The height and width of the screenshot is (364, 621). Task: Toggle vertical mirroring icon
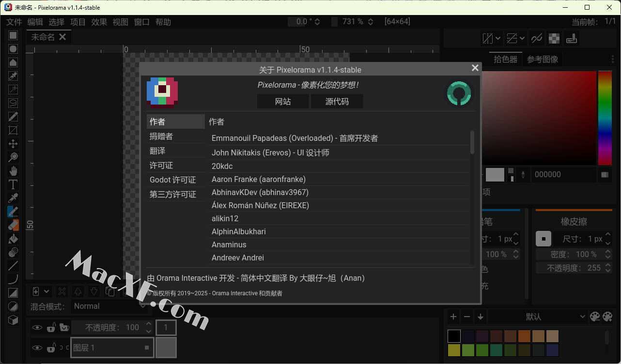point(512,38)
